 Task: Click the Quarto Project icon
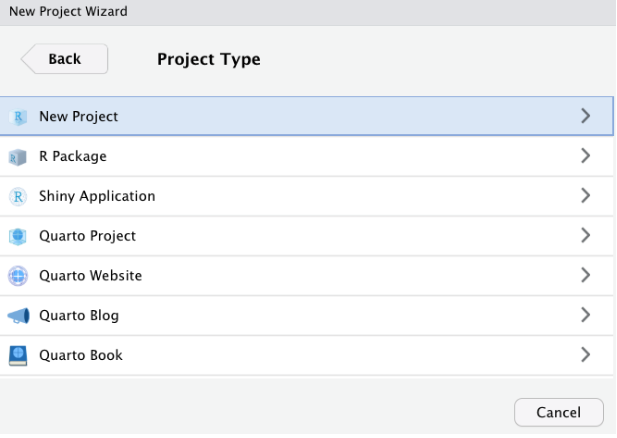tap(18, 236)
